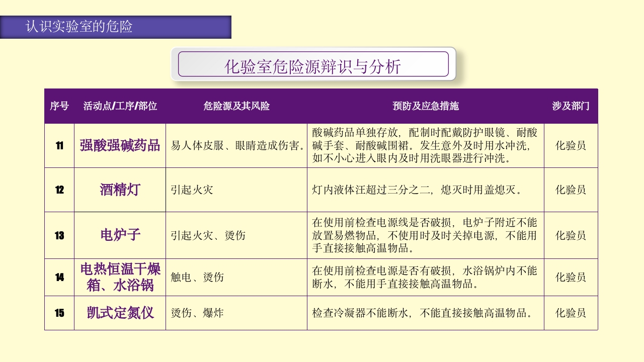Image resolution: width=644 pixels, height=362 pixels.
Task: Click row number "15" in the table
Action: point(59,313)
